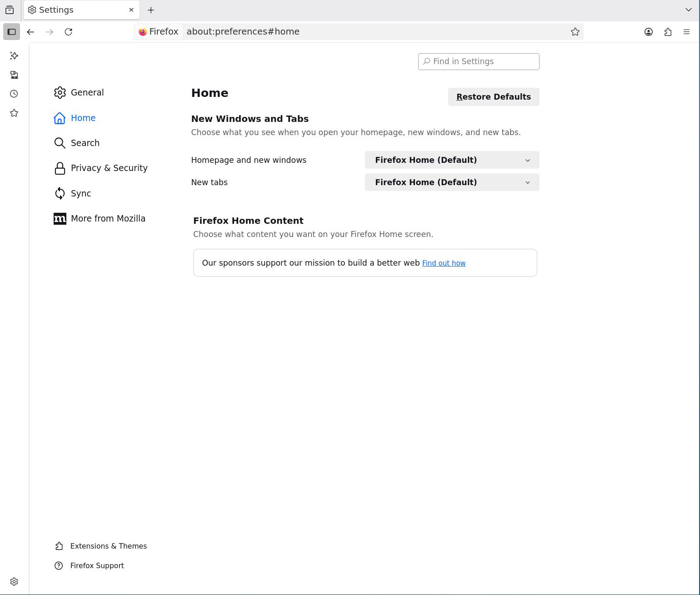This screenshot has height=595, width=700.
Task: Go to General settings category
Action: pyautogui.click(x=79, y=93)
